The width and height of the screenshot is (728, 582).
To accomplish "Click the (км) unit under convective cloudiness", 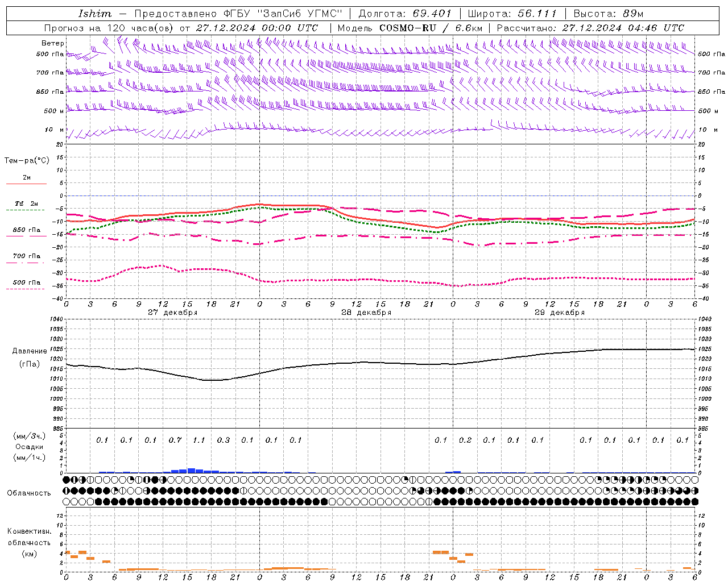I will (29, 554).
